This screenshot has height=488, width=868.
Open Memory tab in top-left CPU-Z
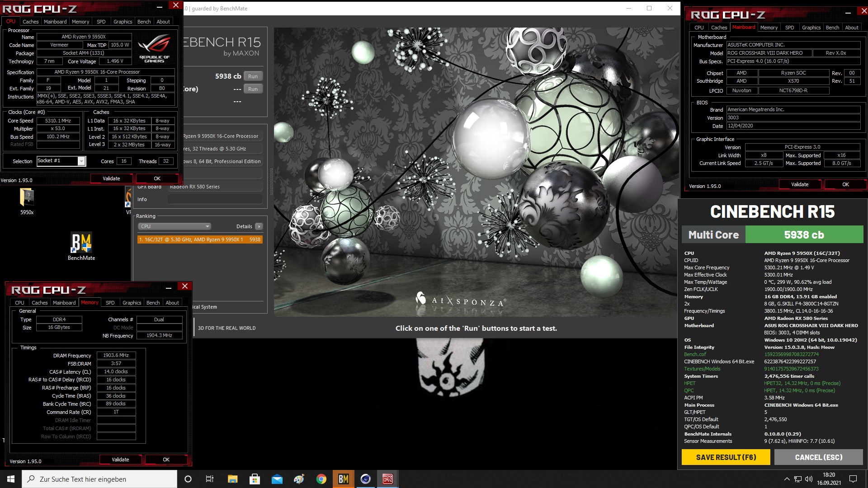coord(80,22)
